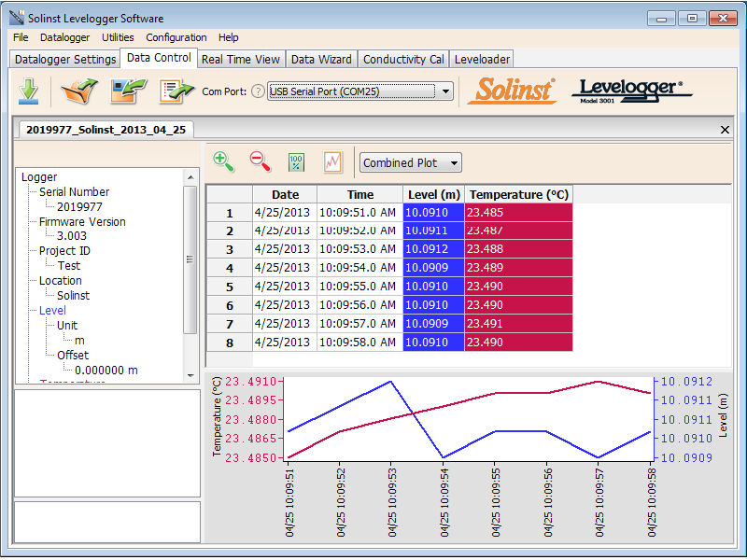Click the export data list icon
This screenshot has width=747, height=560.
176,91
